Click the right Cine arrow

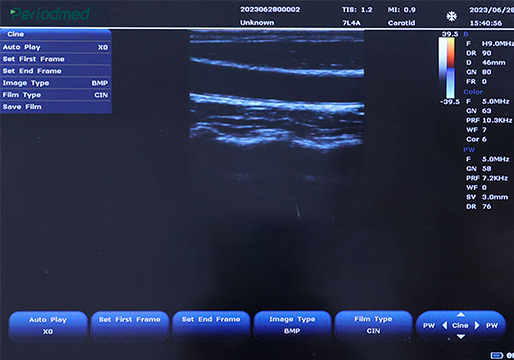pos(477,325)
